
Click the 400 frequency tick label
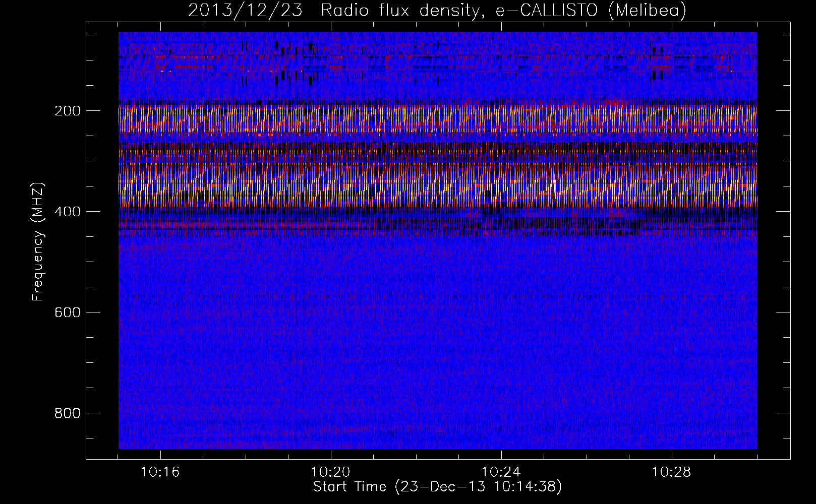pos(67,212)
